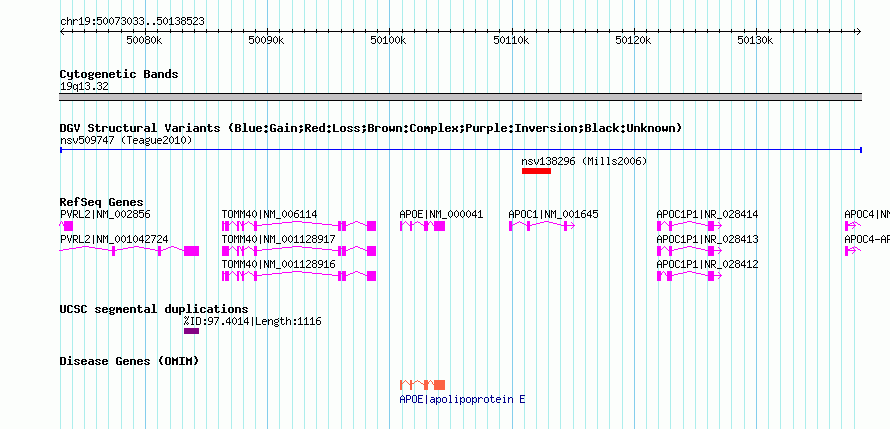Click the APOC4-AP gene label at right edge
This screenshot has height=429, width=890.
(x=867, y=239)
